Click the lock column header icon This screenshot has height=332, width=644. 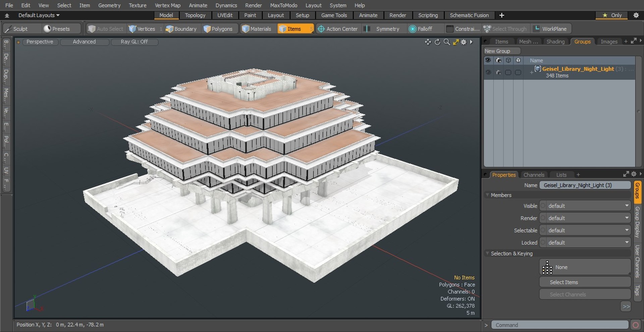518,60
